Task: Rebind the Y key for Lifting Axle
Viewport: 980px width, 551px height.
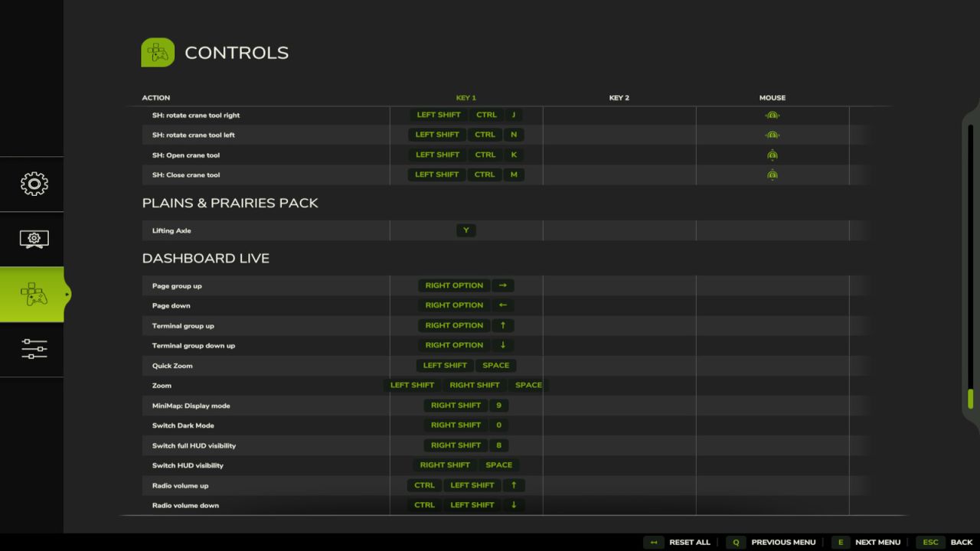Action: [x=465, y=230]
